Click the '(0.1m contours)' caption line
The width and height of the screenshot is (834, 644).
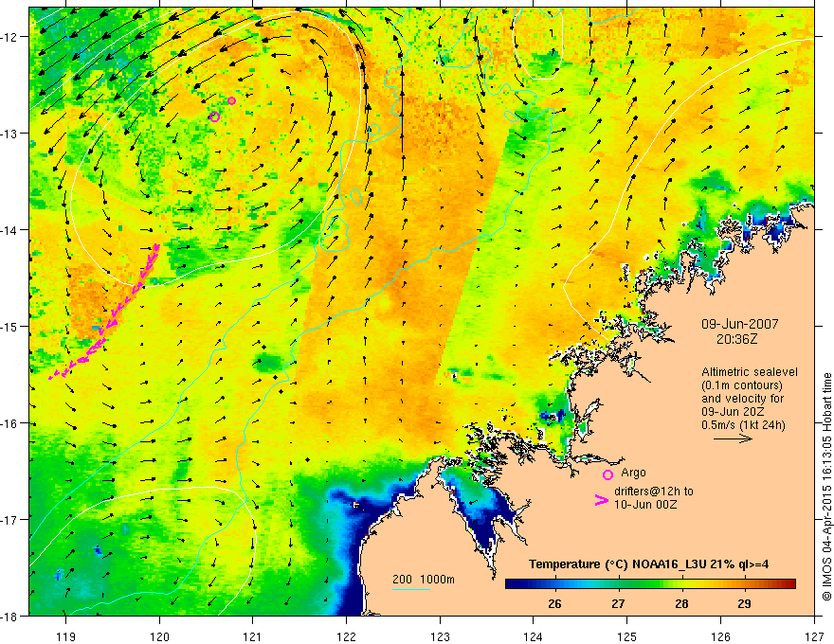742,385
